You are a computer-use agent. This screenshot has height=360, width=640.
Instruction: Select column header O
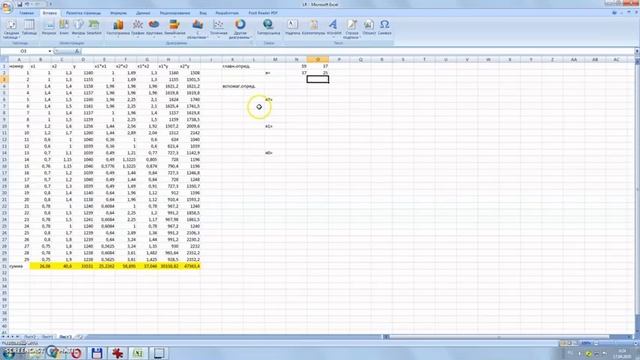318,60
